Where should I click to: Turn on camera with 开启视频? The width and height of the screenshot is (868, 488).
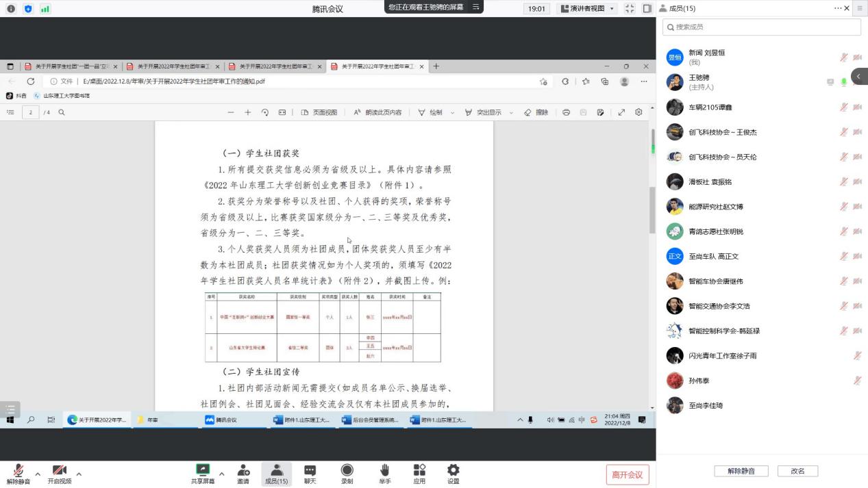pyautogui.click(x=59, y=474)
